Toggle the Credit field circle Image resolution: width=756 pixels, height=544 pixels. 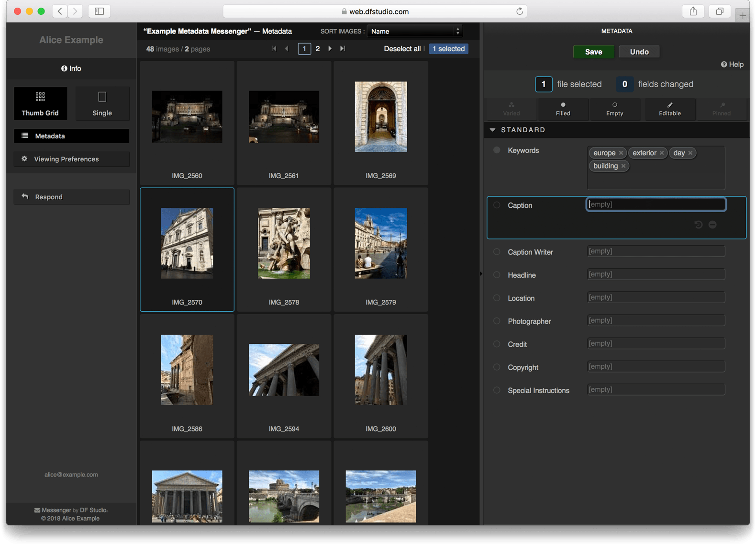(x=497, y=344)
